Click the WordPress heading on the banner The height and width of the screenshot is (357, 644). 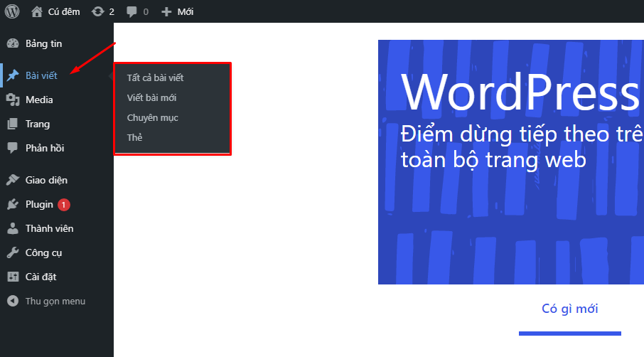click(x=521, y=92)
